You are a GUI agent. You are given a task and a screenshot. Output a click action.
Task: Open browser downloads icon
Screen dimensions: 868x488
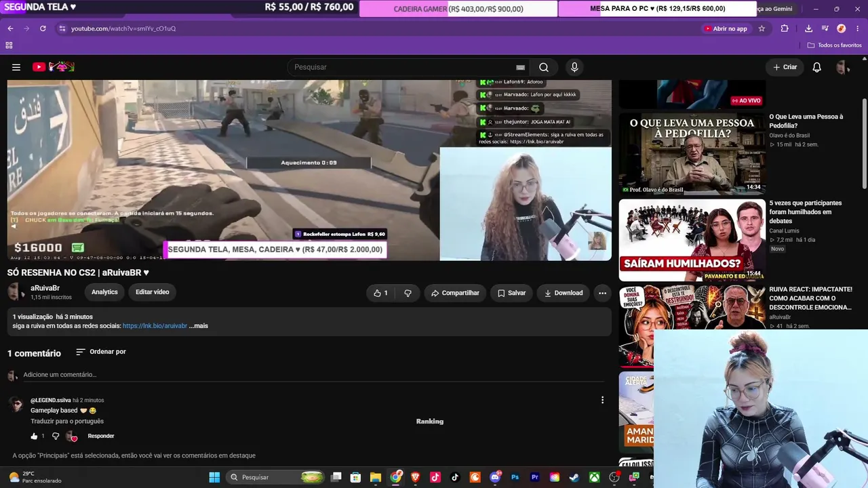coord(808,28)
